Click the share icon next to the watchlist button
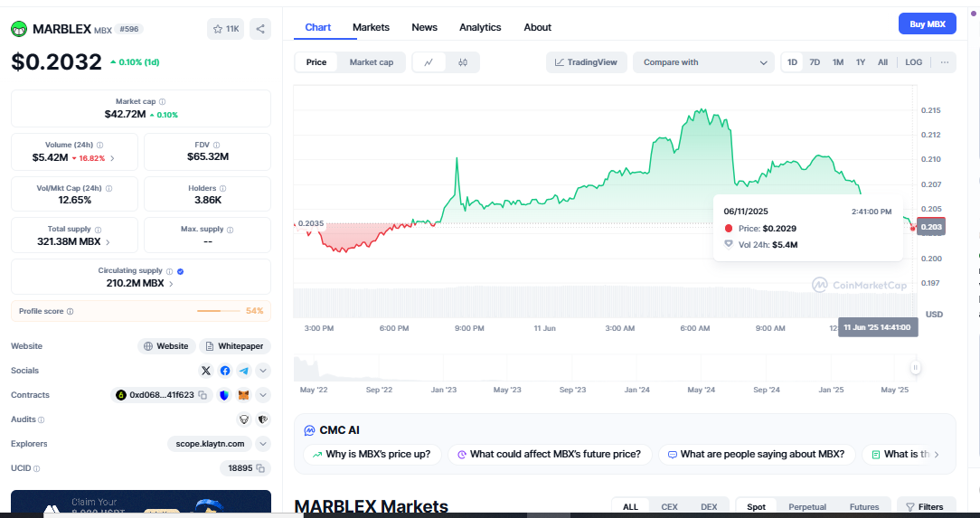 (x=260, y=29)
